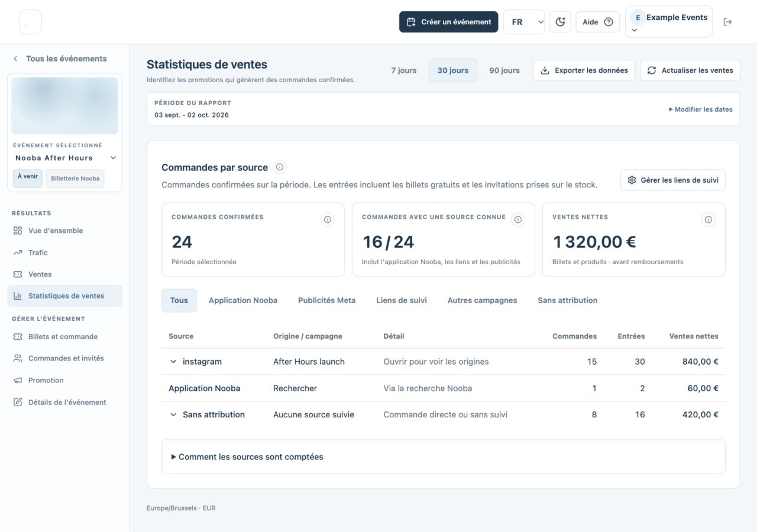Image resolution: width=757 pixels, height=532 pixels.
Task: Click the logout icon in header
Action: tap(727, 22)
